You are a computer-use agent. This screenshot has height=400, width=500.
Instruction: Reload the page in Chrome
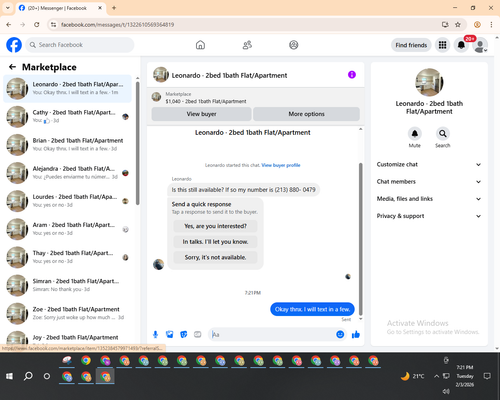pyautogui.click(x=37, y=25)
